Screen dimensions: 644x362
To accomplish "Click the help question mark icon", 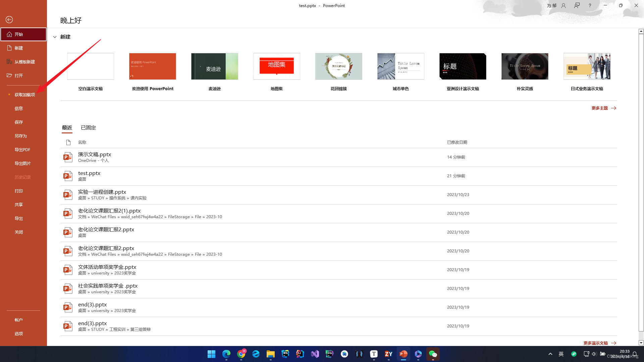I will coord(590,5).
